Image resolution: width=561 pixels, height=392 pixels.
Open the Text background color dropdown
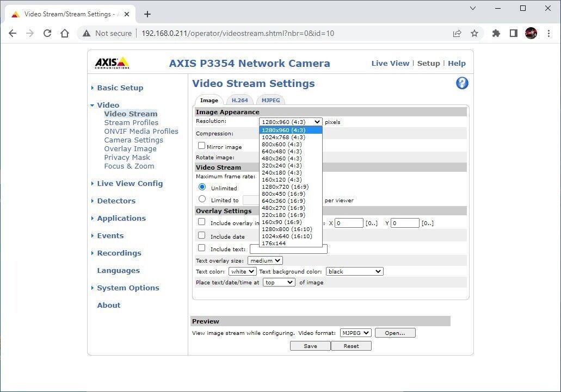354,272
